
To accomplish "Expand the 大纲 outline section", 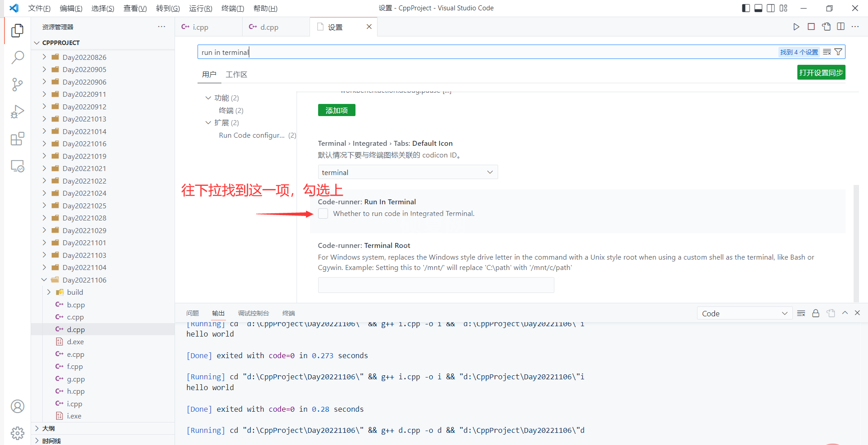I will pos(103,428).
